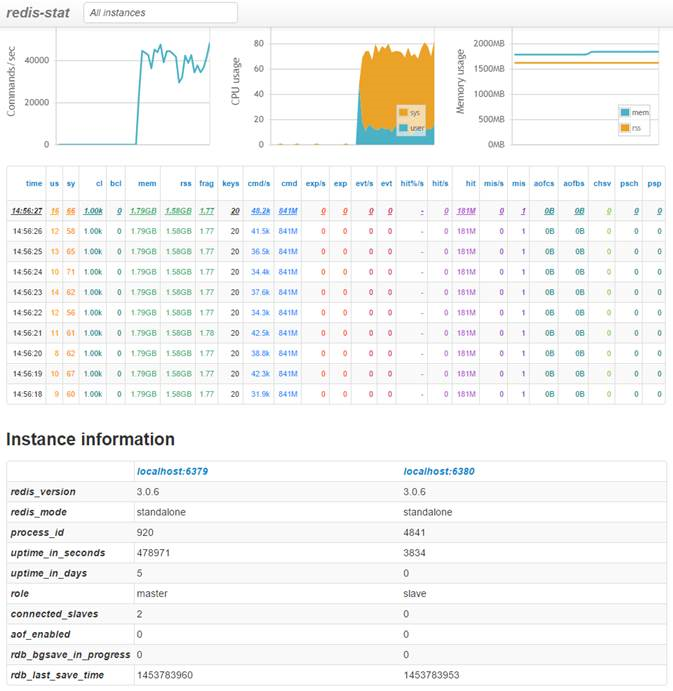Click the rdb_bgsave_in_progress row label
Screen dimensions: 673x691
click(70, 655)
